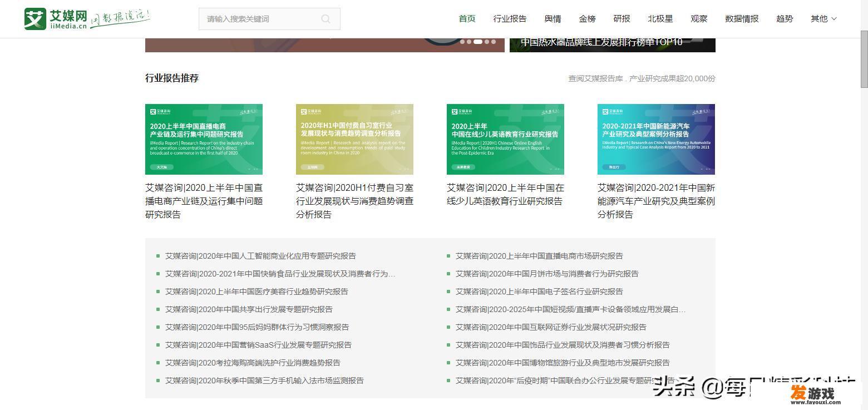This screenshot has height=410, width=868.
Task: Open 2020年秋季中国第三方手机输入法市场监测报告
Action: point(264,381)
